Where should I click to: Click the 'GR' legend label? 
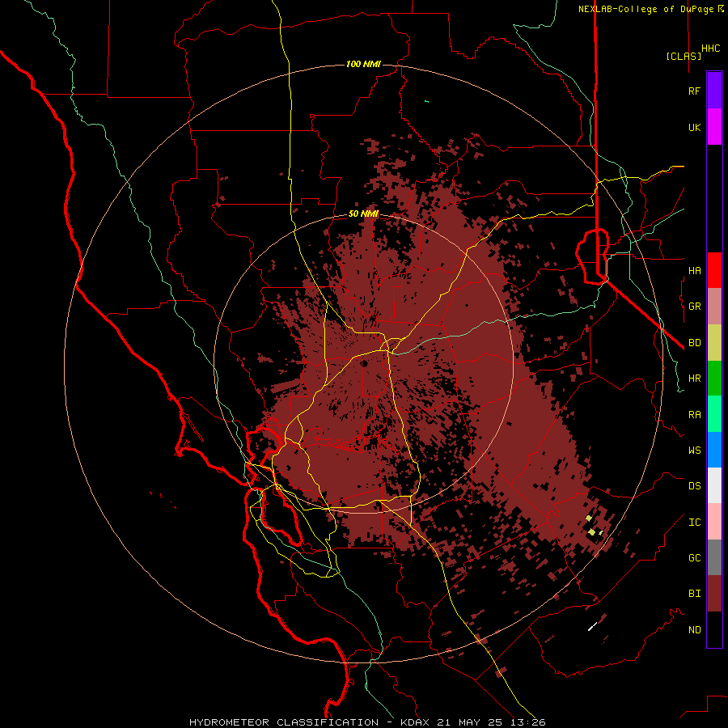(694, 307)
